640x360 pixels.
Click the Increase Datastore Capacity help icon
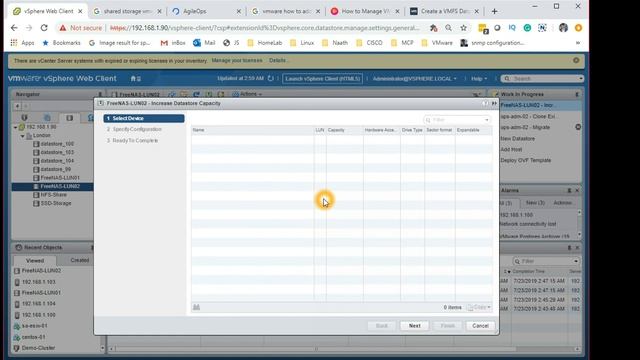point(485,104)
